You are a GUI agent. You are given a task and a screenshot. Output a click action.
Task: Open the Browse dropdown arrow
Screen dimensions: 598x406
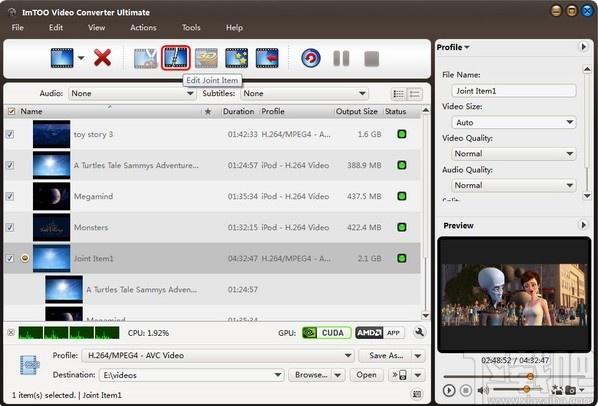click(338, 375)
